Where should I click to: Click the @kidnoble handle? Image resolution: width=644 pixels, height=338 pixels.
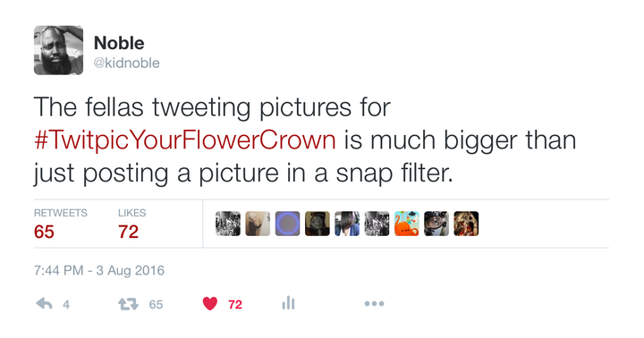click(x=126, y=63)
